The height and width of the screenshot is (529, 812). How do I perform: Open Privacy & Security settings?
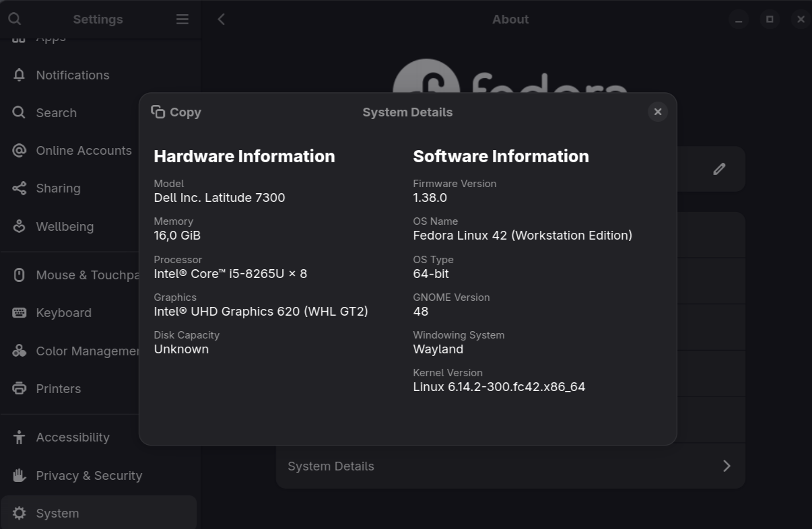89,476
